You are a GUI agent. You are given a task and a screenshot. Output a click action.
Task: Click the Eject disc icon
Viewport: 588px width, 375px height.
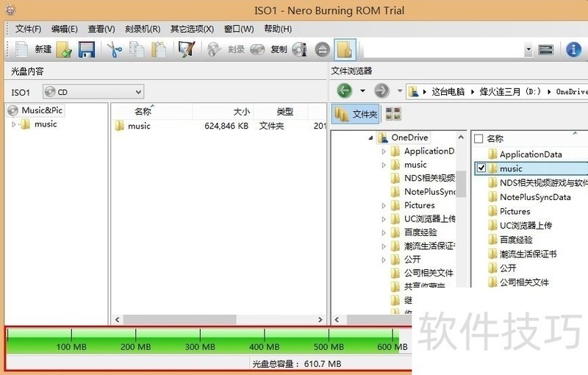[323, 49]
